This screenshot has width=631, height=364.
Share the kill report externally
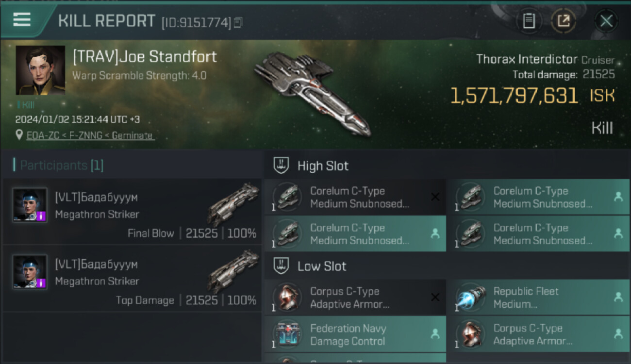[x=563, y=21]
